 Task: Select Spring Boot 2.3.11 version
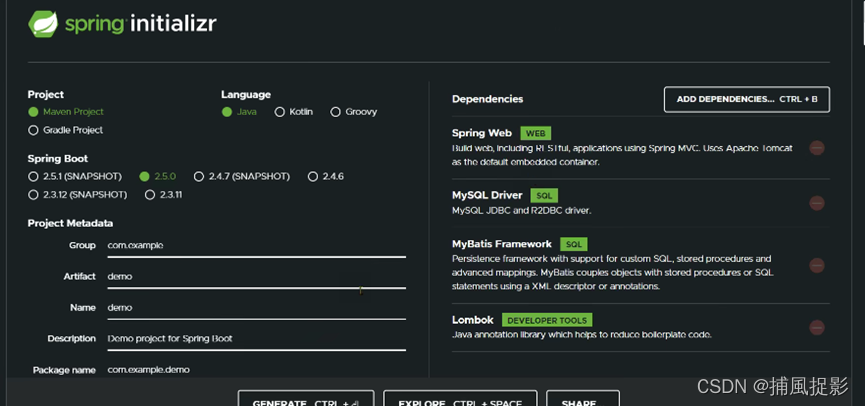click(150, 195)
